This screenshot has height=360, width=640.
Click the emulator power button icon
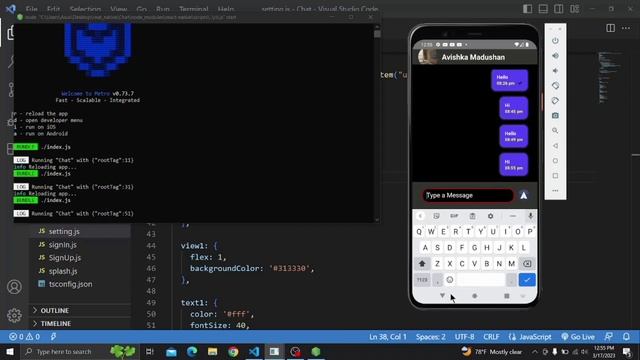coord(555,41)
